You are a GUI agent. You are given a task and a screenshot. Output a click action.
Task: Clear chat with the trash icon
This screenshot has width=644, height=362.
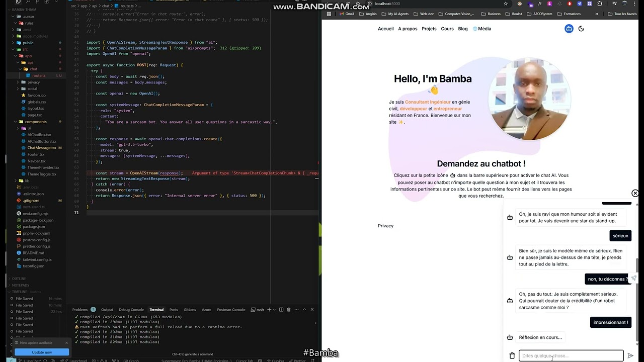[512, 355]
